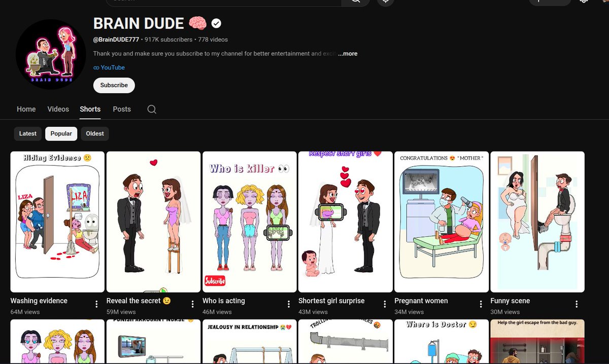Click the @BrainDUDE777 channel handle
This screenshot has height=364, width=609.
[116, 40]
